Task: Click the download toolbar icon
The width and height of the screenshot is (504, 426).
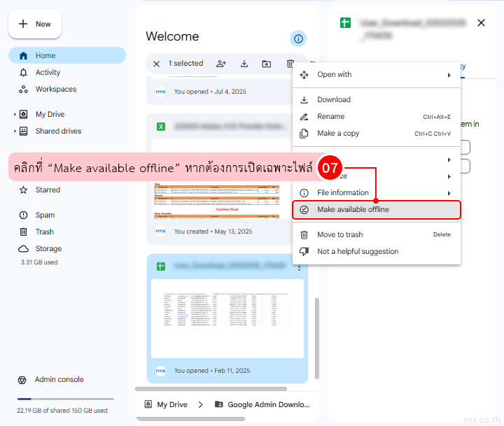Action: (244, 64)
